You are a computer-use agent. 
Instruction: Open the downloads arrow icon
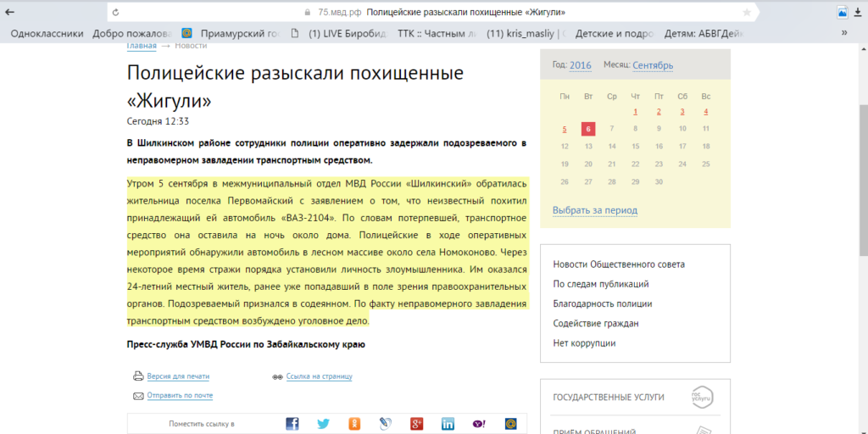[858, 12]
